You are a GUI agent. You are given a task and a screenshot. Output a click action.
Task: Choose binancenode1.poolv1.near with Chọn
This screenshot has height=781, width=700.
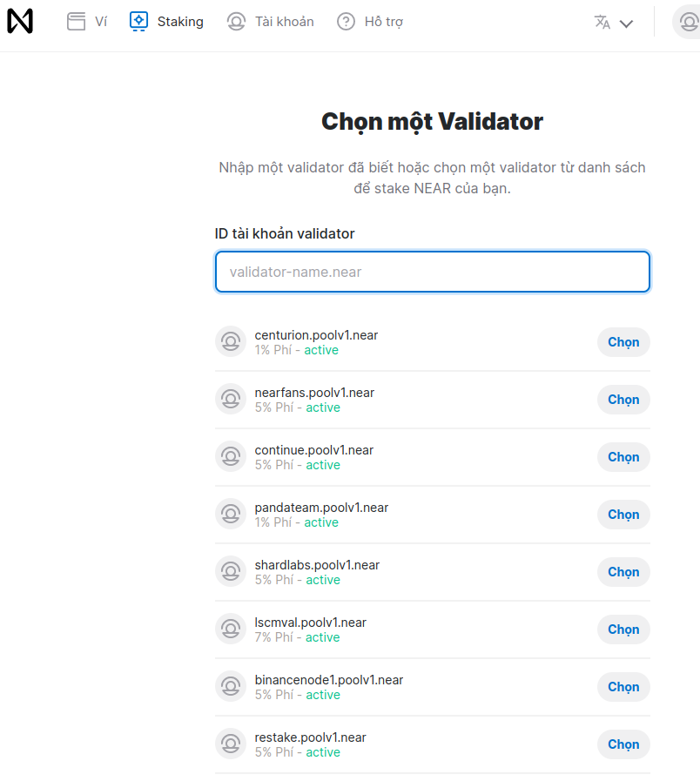pos(623,687)
